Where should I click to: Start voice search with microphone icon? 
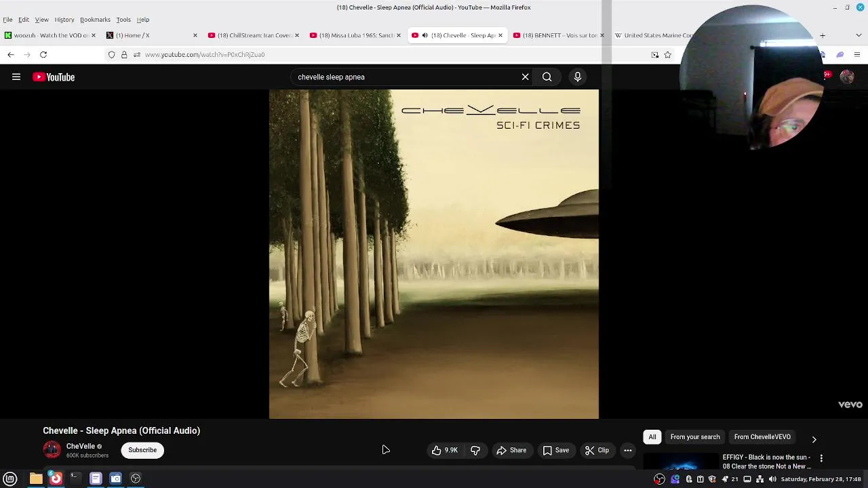click(x=578, y=77)
